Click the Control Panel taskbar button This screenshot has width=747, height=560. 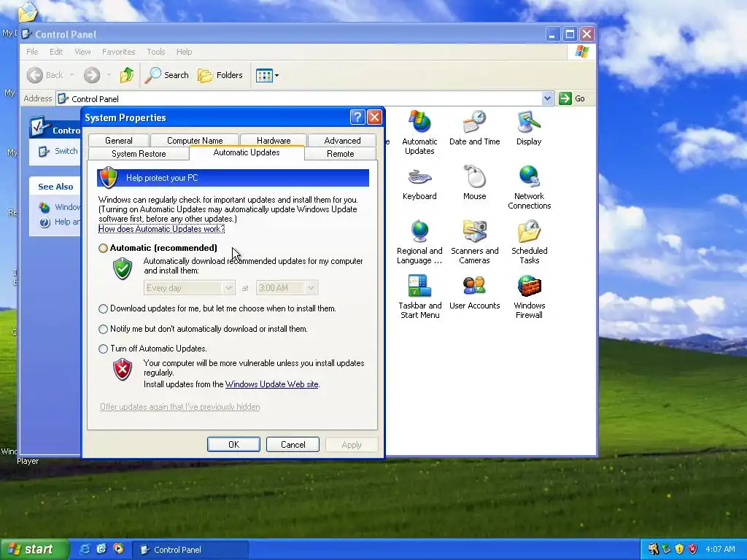[190, 550]
